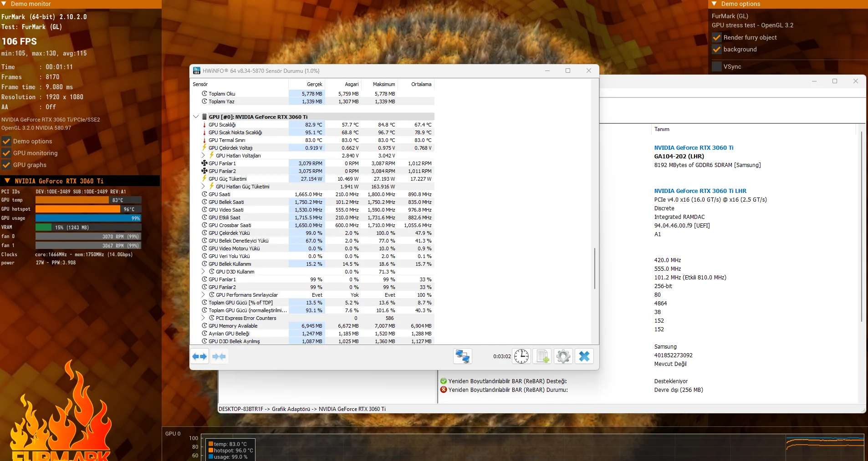Toggle the GPU graphs checkbox

tap(6, 165)
